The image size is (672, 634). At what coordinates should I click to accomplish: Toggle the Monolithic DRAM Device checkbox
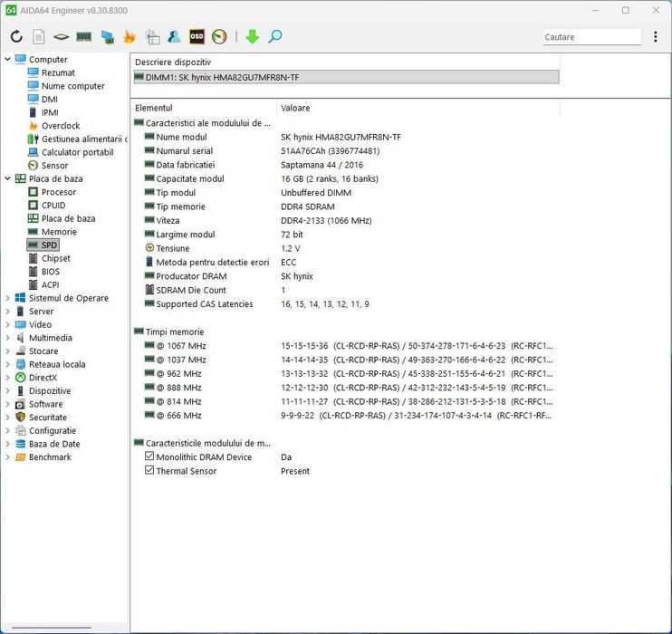point(149,456)
